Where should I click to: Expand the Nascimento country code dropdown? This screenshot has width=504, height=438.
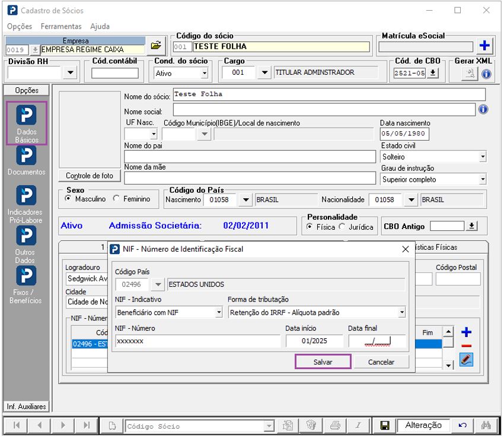(245, 199)
